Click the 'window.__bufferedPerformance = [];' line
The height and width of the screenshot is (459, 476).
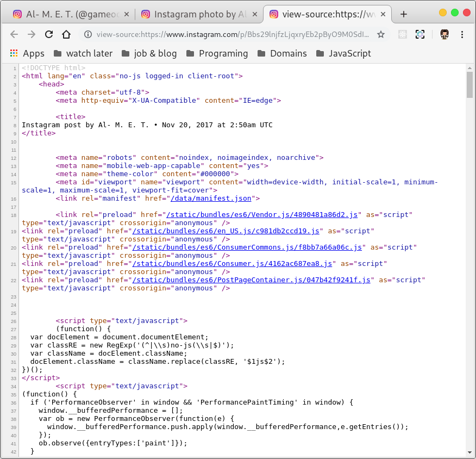(x=111, y=411)
